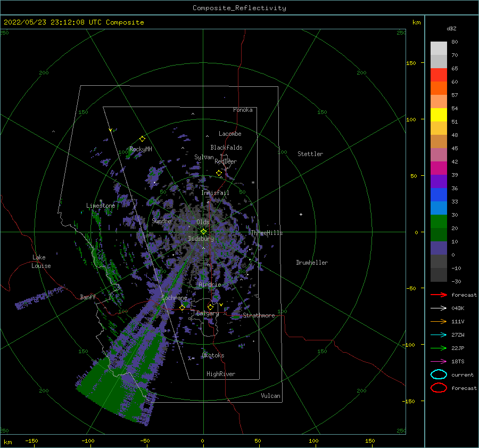Click the green 22JP arrow in legend
This screenshot has width=479, height=448.
point(439,348)
